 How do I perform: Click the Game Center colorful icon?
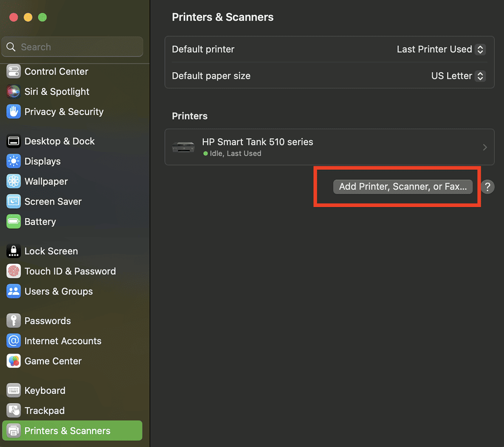click(x=13, y=361)
